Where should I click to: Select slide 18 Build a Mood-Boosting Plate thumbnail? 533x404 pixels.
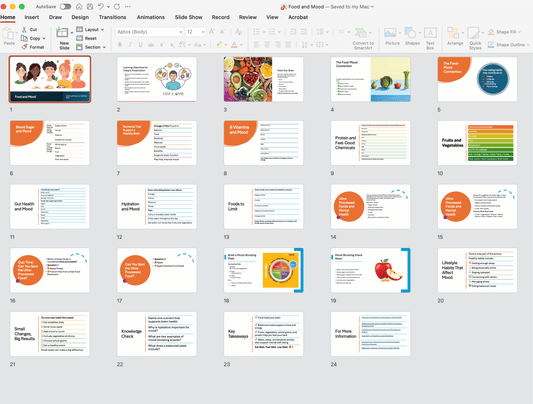(263, 270)
